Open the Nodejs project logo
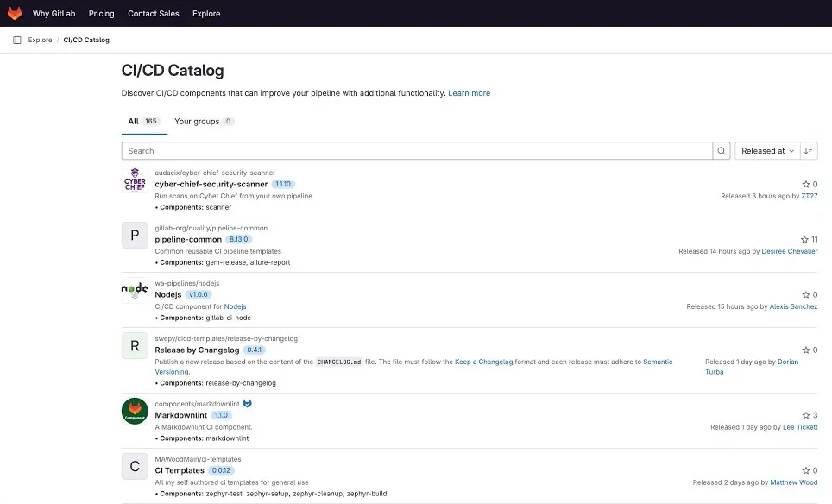832x504 pixels. tap(135, 290)
